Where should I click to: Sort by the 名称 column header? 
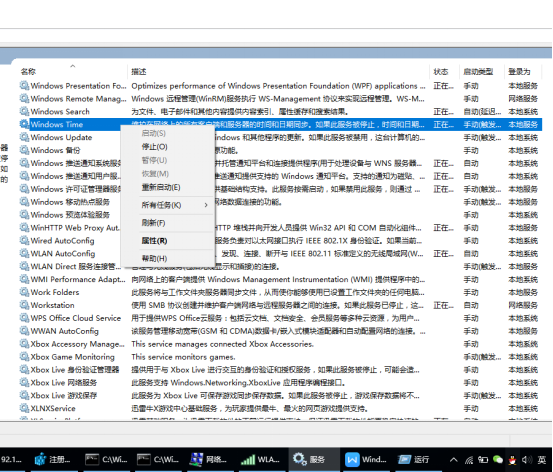click(72, 71)
